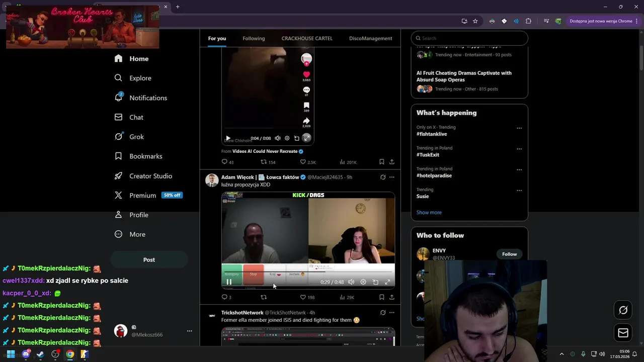
Task: Open Windows Start menu
Action: click(x=11, y=354)
